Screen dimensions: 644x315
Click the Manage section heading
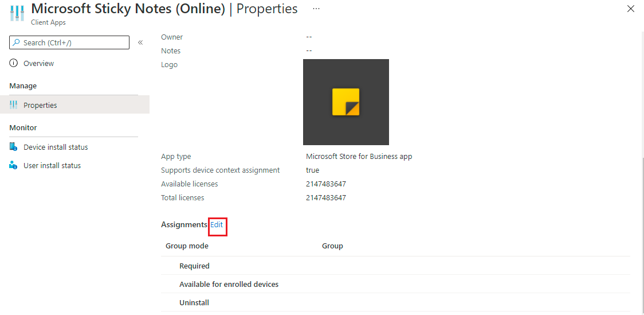point(23,85)
